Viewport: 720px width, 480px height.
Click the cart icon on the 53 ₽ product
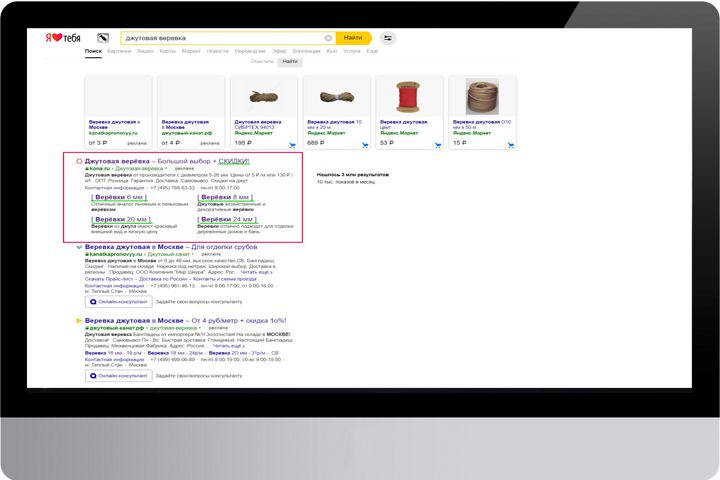point(438,145)
